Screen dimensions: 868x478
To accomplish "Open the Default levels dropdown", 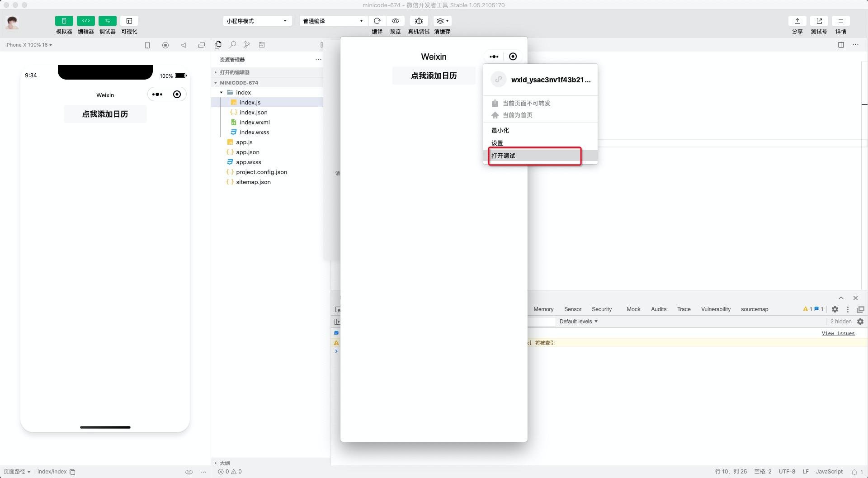I will click(579, 322).
